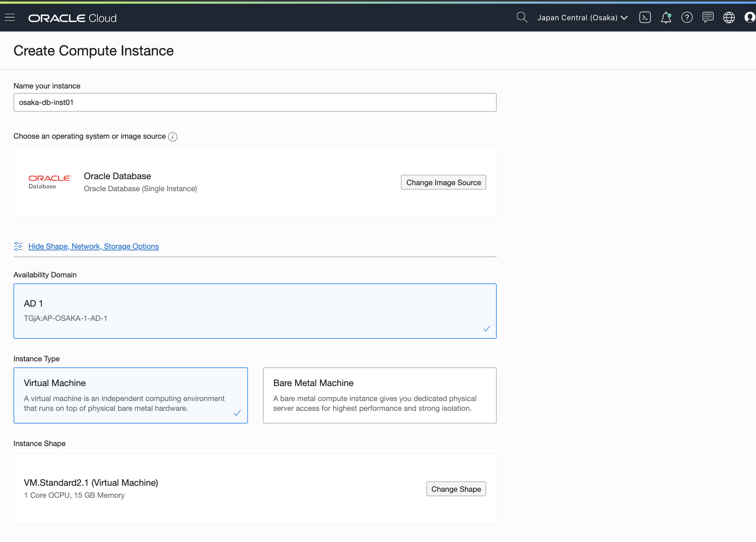This screenshot has height=542, width=756.
Task: Click the Oracle Database logo thumbnail
Action: pyautogui.click(x=49, y=182)
